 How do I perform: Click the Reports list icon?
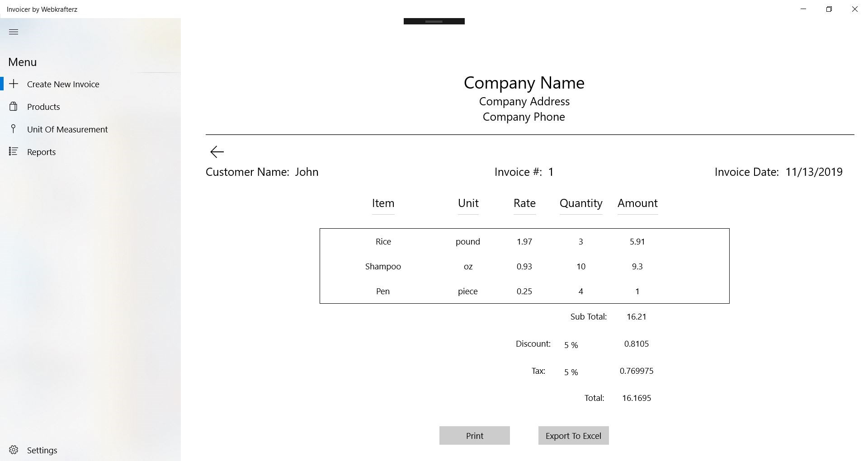pyautogui.click(x=14, y=152)
